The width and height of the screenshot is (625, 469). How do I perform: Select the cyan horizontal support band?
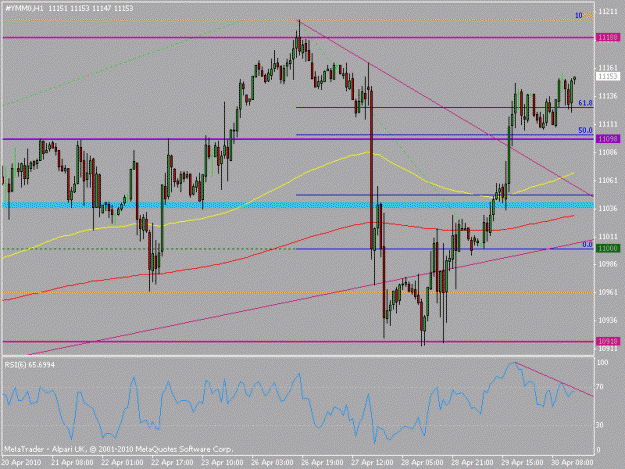point(298,205)
